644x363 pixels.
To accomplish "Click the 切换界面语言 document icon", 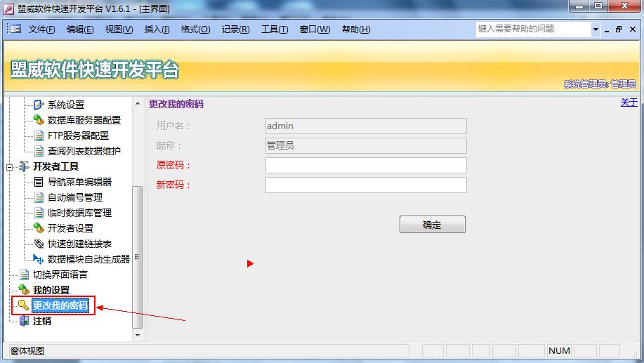I will [25, 275].
